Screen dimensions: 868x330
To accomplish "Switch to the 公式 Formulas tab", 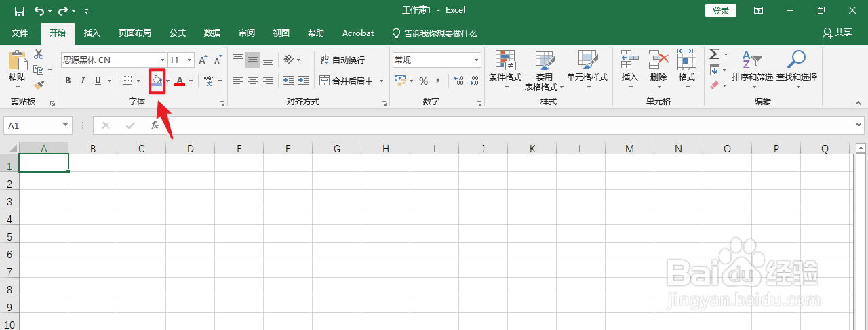I will click(178, 33).
